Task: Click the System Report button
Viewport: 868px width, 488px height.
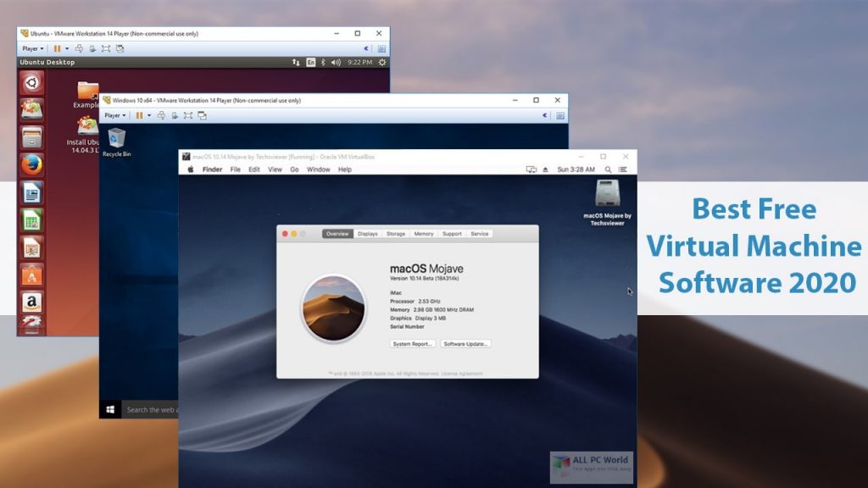Action: 413,344
